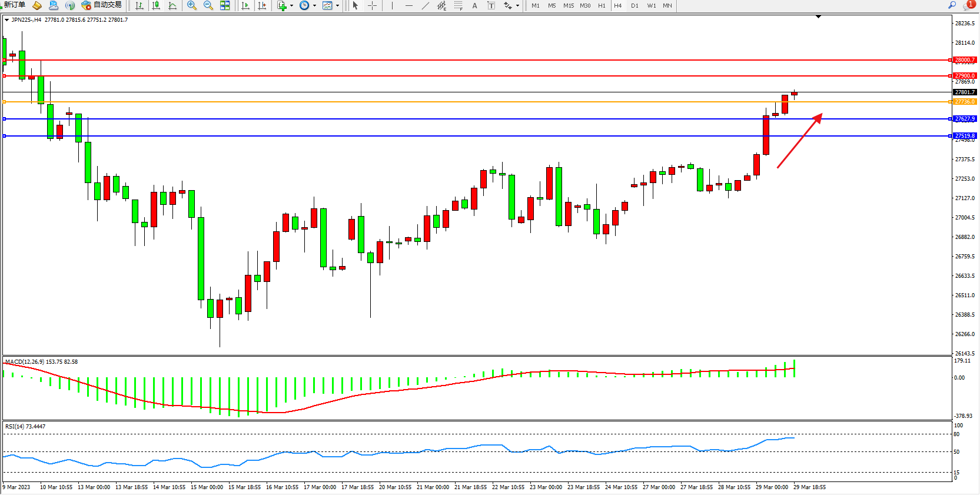Open the notifications chat bubble with badge
Image resolution: width=980 pixels, height=495 pixels.
coord(968,5)
